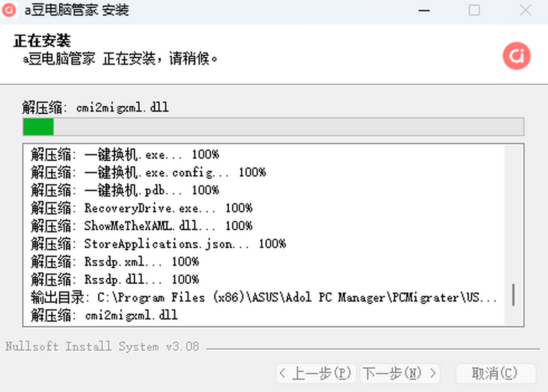Click the status text above progress bar
This screenshot has width=548, height=392.
(x=95, y=108)
